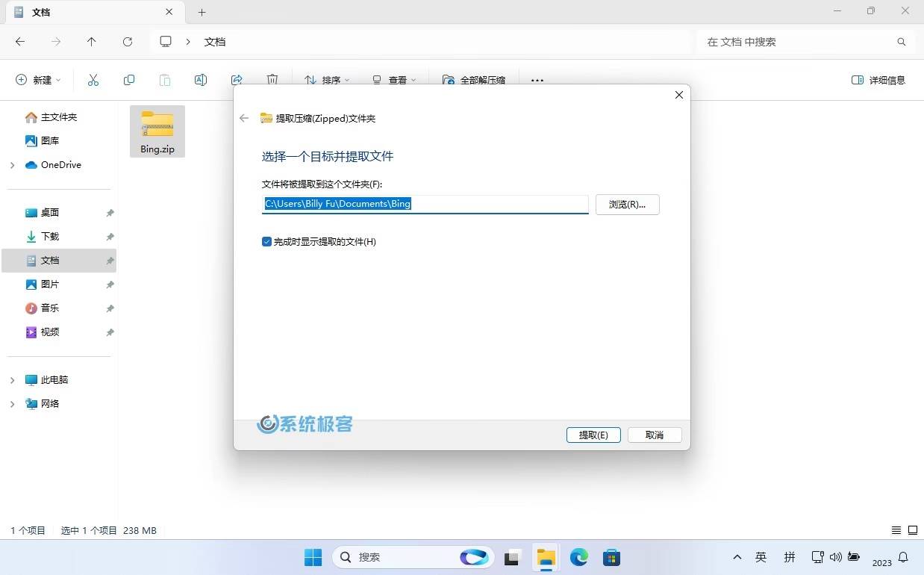Viewport: 924px width, 575px height.
Task: Click the 提取(E) button
Action: (593, 435)
